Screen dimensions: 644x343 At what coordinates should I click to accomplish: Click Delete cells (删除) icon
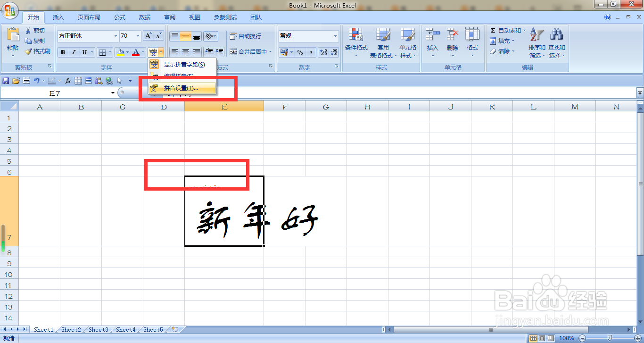click(453, 34)
